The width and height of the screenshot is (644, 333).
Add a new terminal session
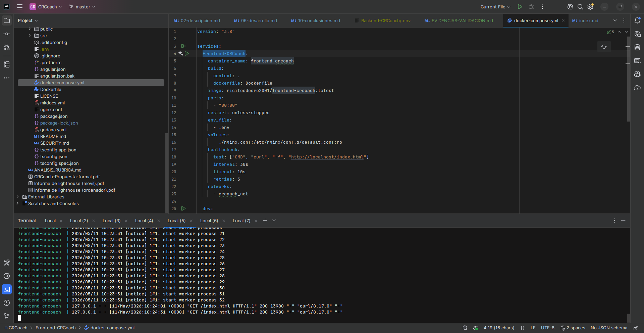point(265,221)
